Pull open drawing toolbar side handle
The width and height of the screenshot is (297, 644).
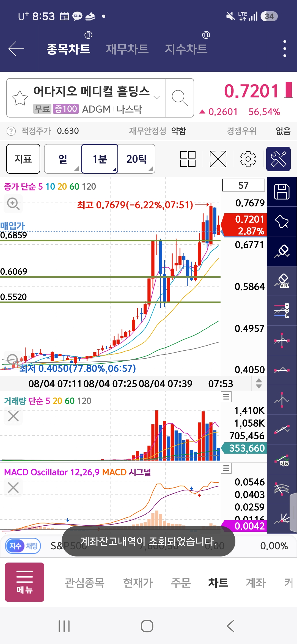pyautogui.click(x=294, y=512)
